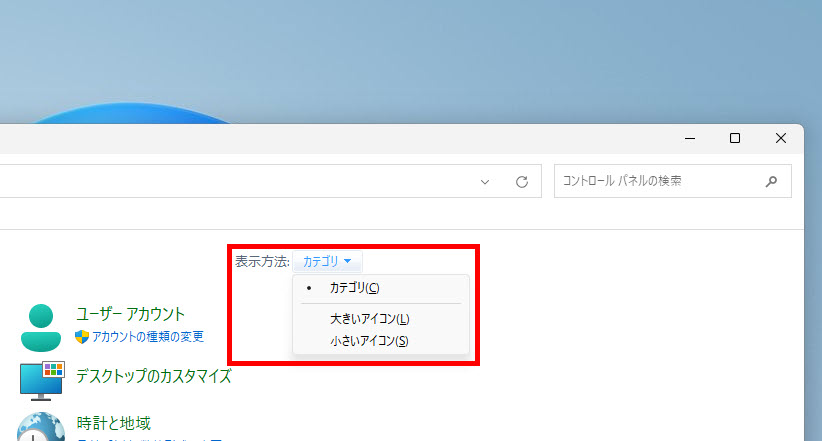Viewport: 822px width, 441px height.
Task: Focus the コントロール パネルの検索 search field
Action: click(655, 182)
